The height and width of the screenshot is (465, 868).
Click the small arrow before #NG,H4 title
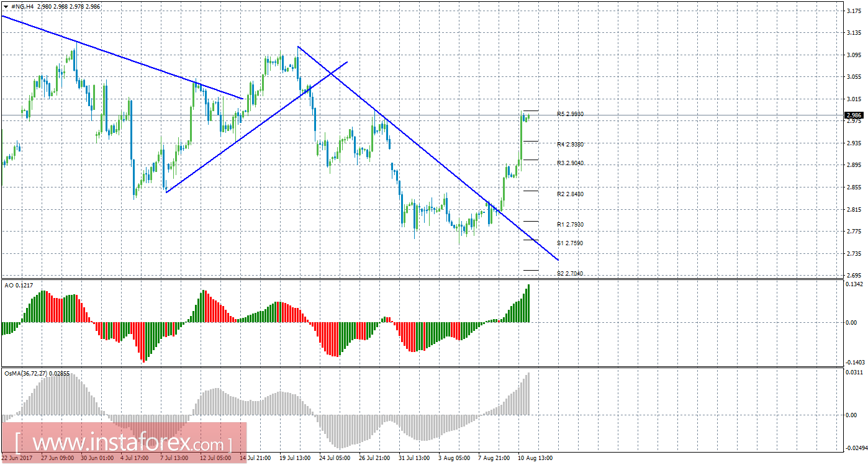pos(6,6)
